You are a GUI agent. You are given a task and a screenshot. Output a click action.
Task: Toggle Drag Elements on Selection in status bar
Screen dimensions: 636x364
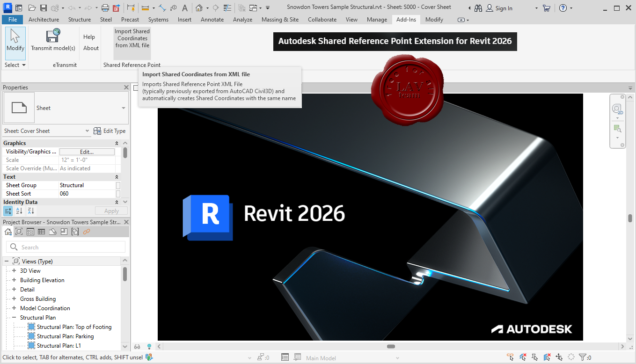pos(559,357)
